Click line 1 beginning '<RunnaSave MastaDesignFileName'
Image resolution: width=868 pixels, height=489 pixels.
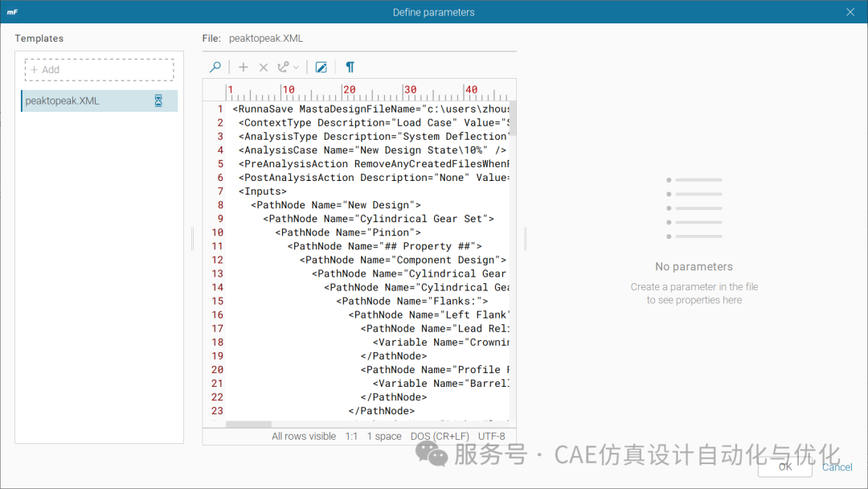coord(371,109)
